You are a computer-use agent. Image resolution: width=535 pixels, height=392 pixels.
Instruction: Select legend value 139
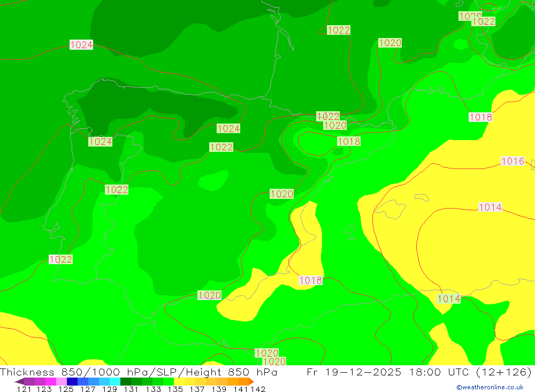pos(219,389)
